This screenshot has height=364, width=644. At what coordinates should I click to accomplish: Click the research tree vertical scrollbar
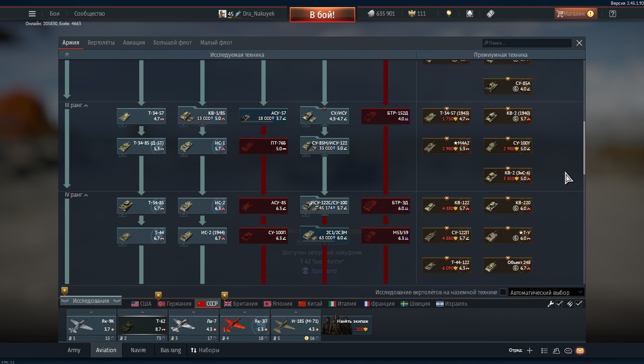(584, 148)
